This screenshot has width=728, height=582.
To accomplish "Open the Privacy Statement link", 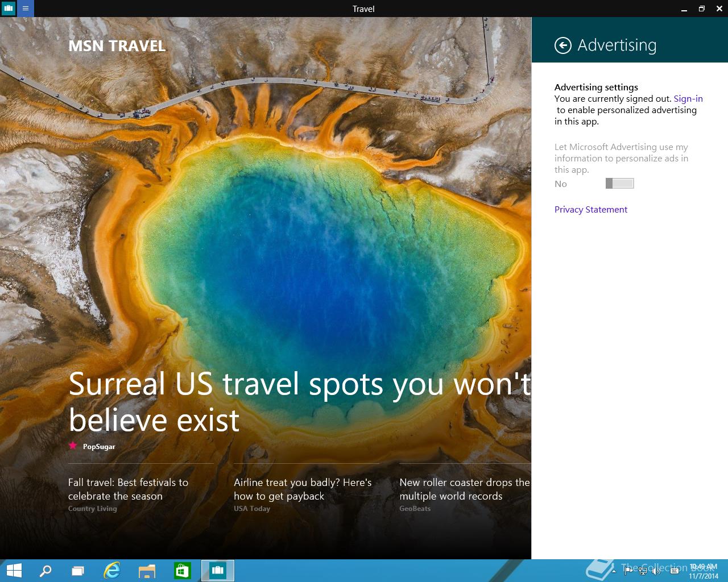I will pyautogui.click(x=591, y=209).
